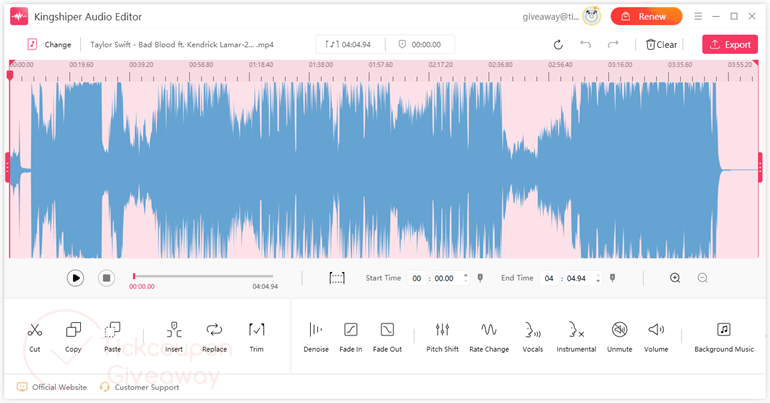The image size is (770, 403).
Task: Open the Rate Change tool
Action: click(x=489, y=337)
